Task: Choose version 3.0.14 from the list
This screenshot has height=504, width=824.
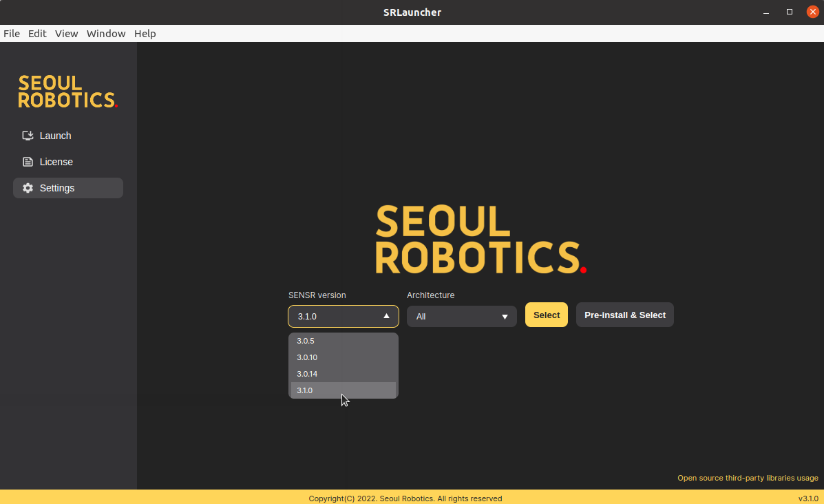Action: pos(343,374)
